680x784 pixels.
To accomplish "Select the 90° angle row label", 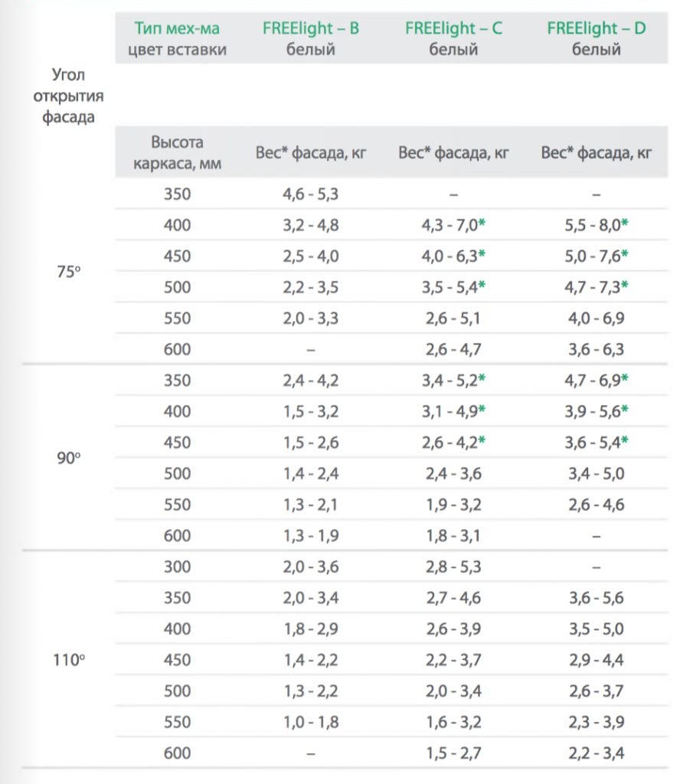I will coord(68,458).
